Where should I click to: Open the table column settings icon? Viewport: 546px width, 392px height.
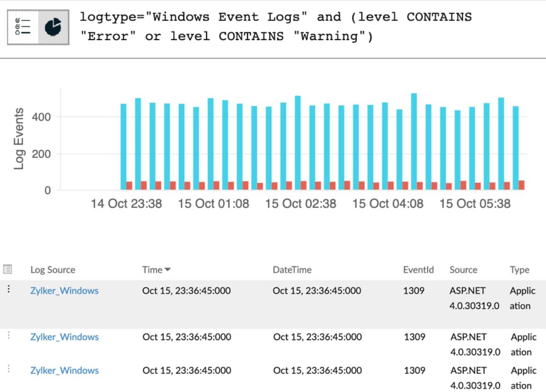click(x=7, y=270)
